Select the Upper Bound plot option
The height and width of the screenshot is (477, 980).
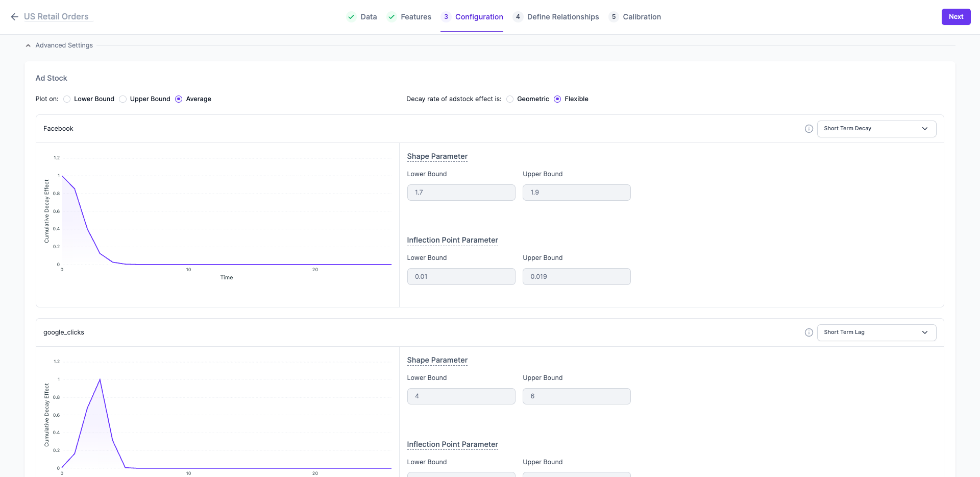click(x=122, y=99)
